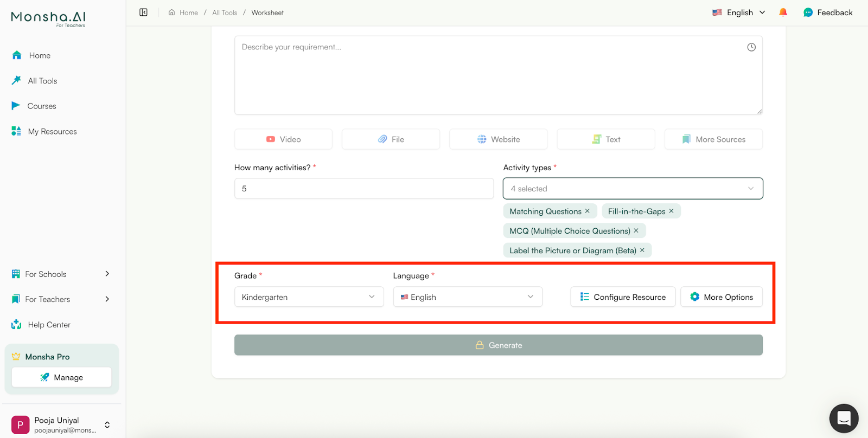Open More Sources
Screen dimensions: 868x438
pyautogui.click(x=713, y=139)
